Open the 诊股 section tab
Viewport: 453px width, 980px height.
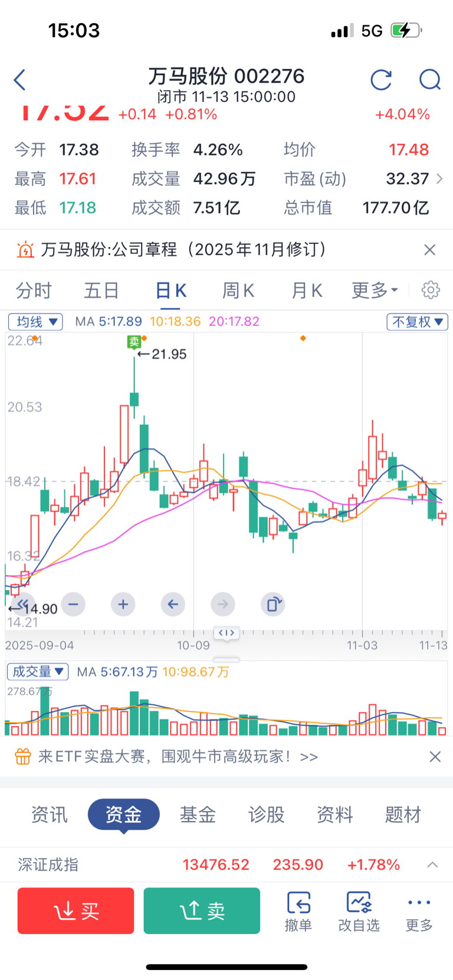pos(267,815)
